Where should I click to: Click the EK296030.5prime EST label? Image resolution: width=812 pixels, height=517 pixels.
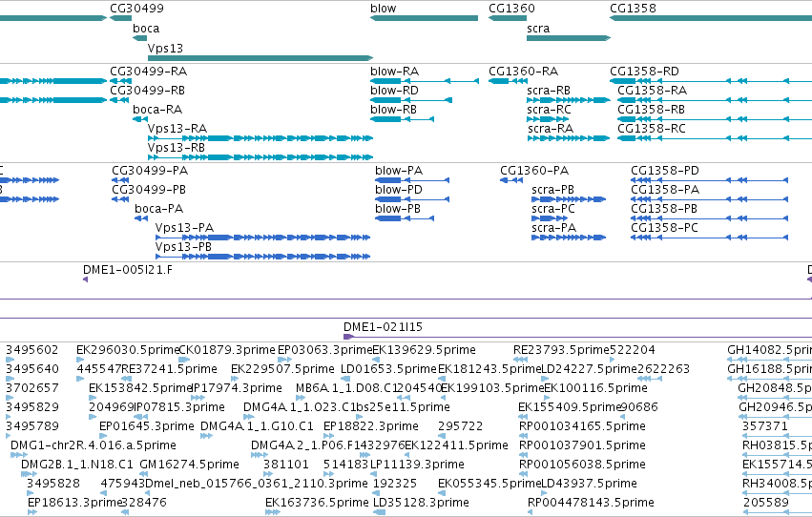click(x=128, y=350)
